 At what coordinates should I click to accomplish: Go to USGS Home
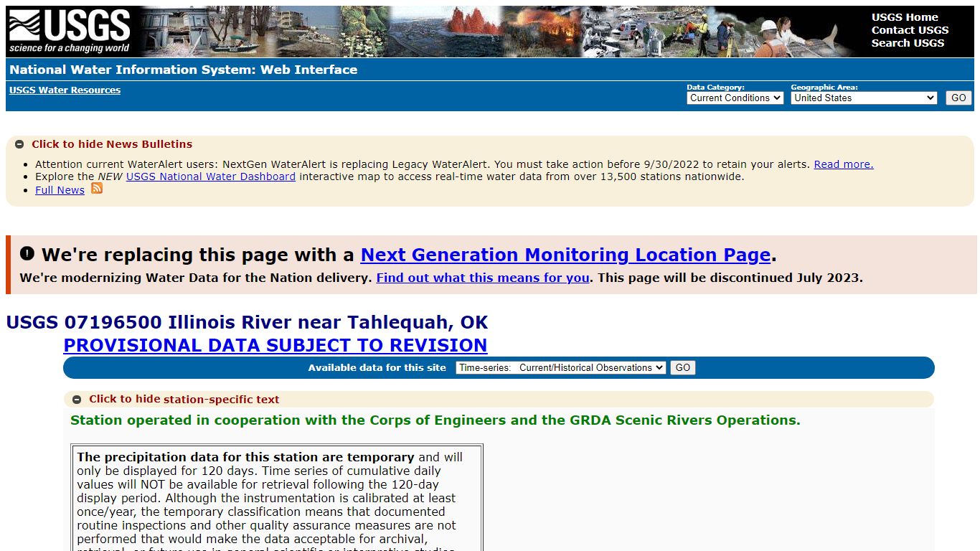[905, 17]
